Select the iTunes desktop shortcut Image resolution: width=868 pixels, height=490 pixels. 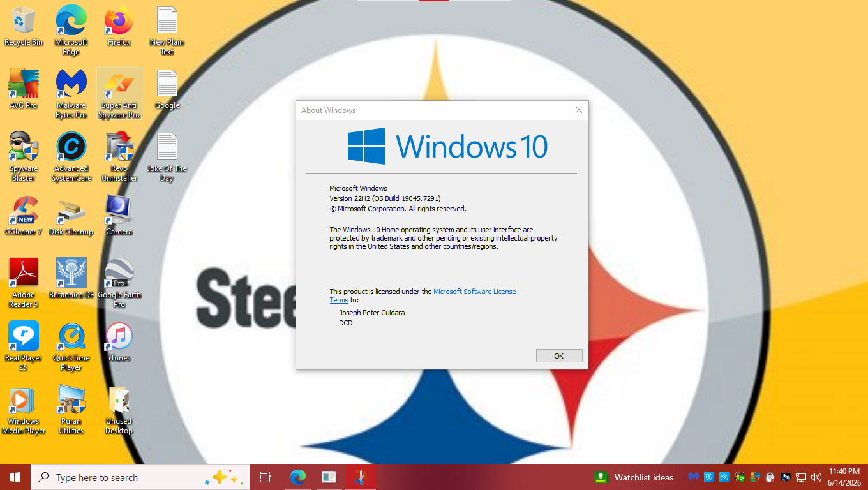pyautogui.click(x=119, y=341)
